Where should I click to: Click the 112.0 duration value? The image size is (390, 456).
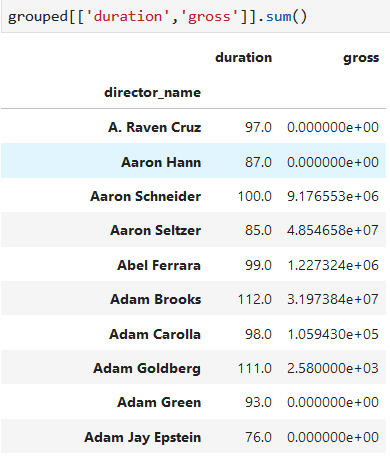tap(255, 299)
